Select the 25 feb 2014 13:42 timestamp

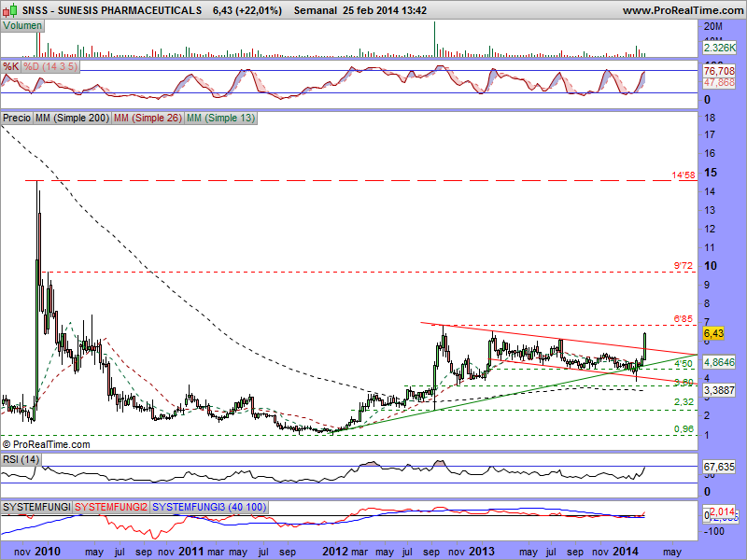pos(385,10)
